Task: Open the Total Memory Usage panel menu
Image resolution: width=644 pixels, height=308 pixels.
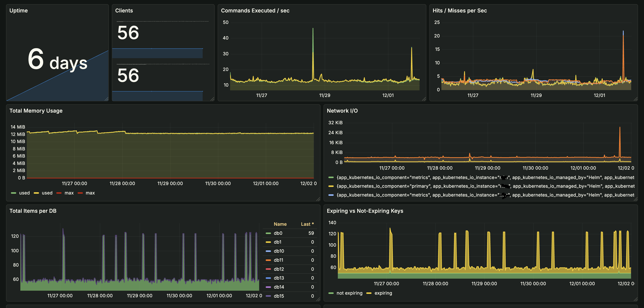Action: click(36, 111)
